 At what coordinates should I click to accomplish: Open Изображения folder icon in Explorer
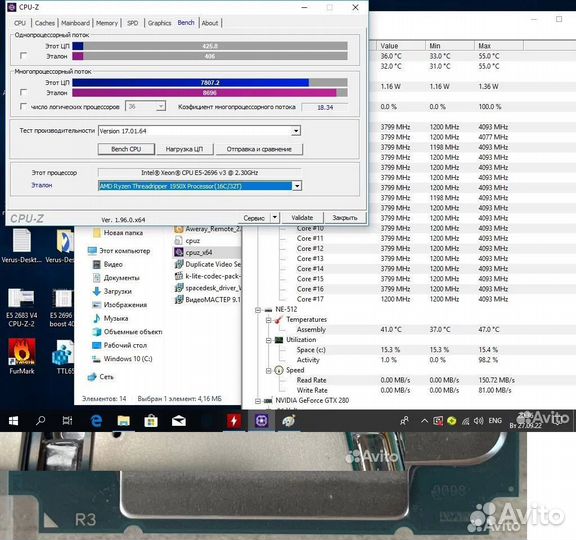[97, 305]
